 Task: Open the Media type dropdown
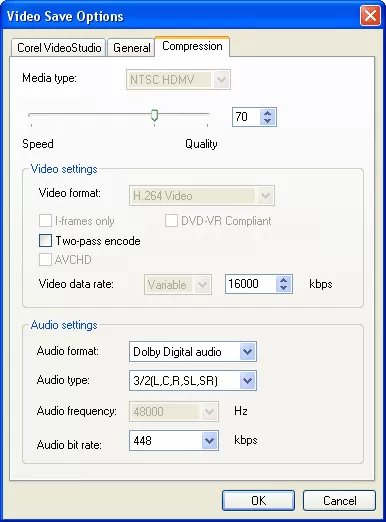point(178,80)
